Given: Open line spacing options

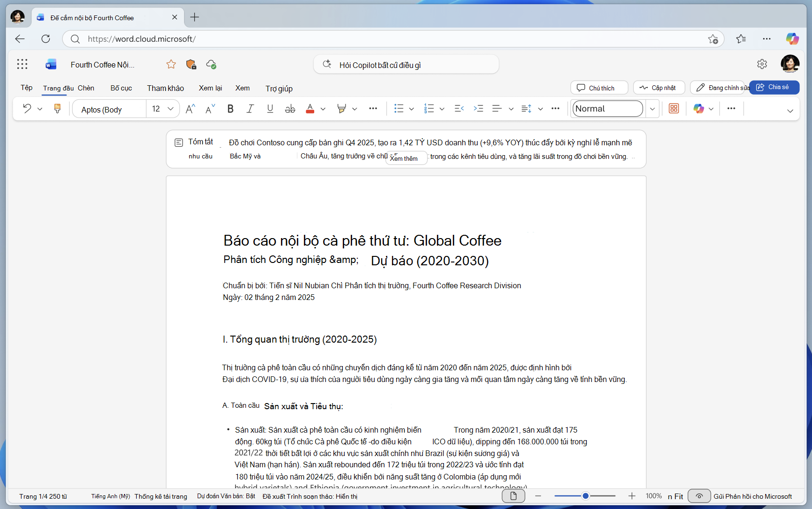Looking at the screenshot, I should pyautogui.click(x=526, y=109).
